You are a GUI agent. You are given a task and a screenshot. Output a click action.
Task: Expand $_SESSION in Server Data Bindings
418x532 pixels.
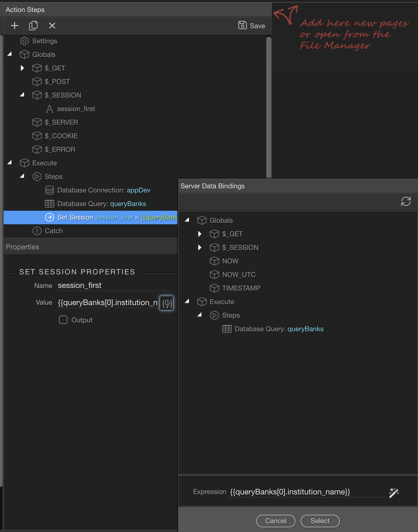click(200, 247)
